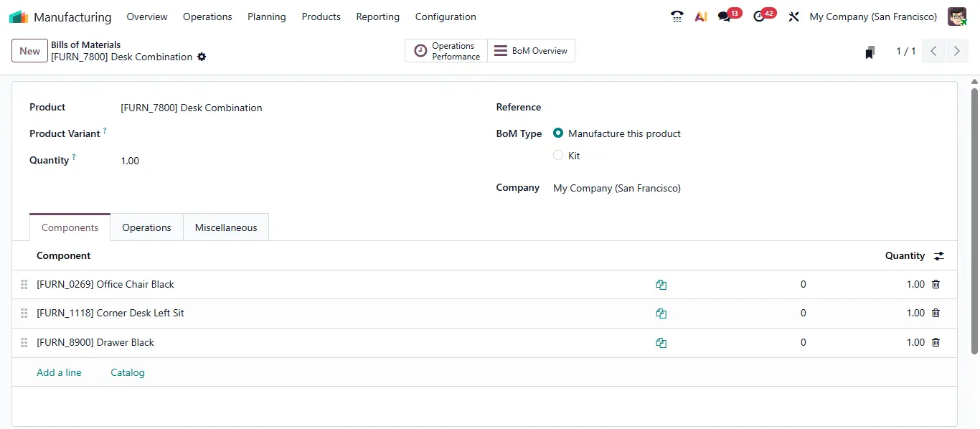Click the bookmark icon near pager

pos(870,52)
